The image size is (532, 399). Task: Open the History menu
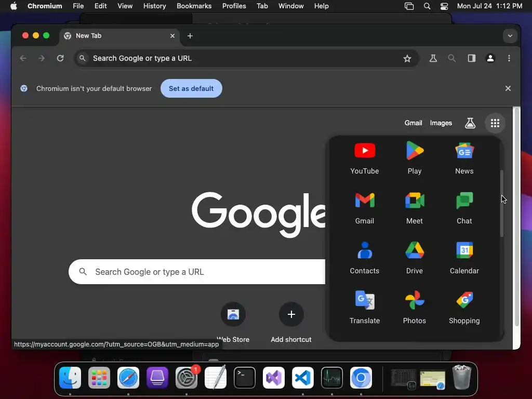coord(154,6)
